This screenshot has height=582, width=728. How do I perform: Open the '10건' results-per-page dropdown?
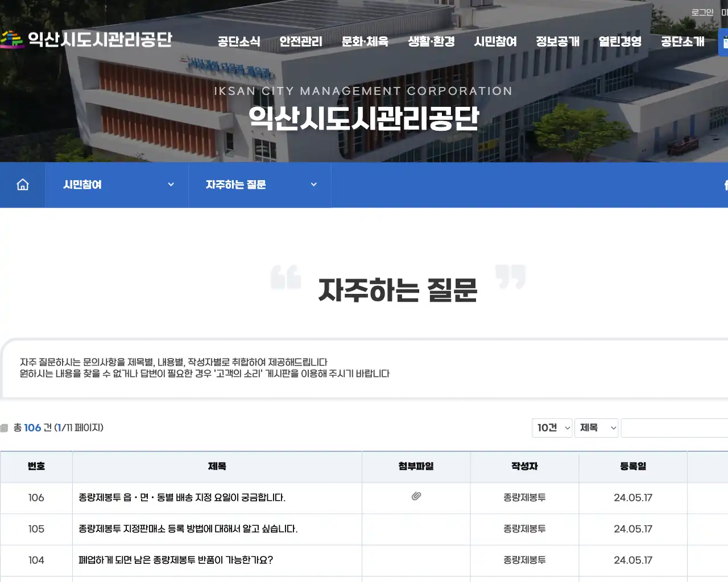(552, 428)
